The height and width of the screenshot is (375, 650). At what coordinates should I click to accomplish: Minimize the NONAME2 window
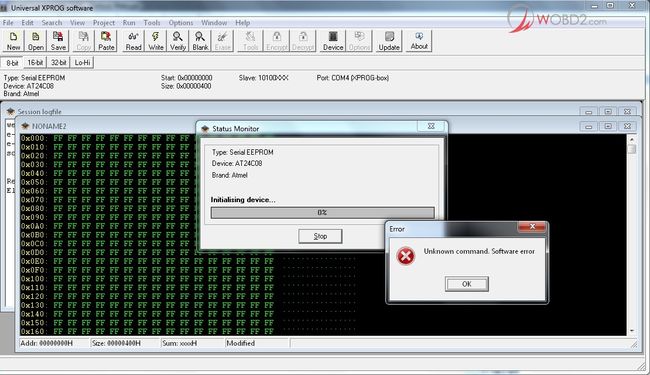[x=589, y=126]
